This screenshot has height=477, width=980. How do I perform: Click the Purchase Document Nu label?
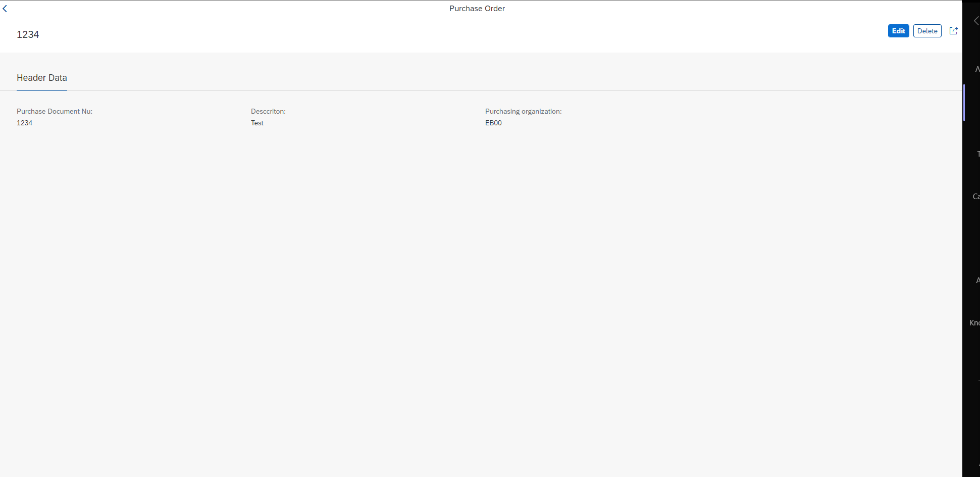click(55, 111)
